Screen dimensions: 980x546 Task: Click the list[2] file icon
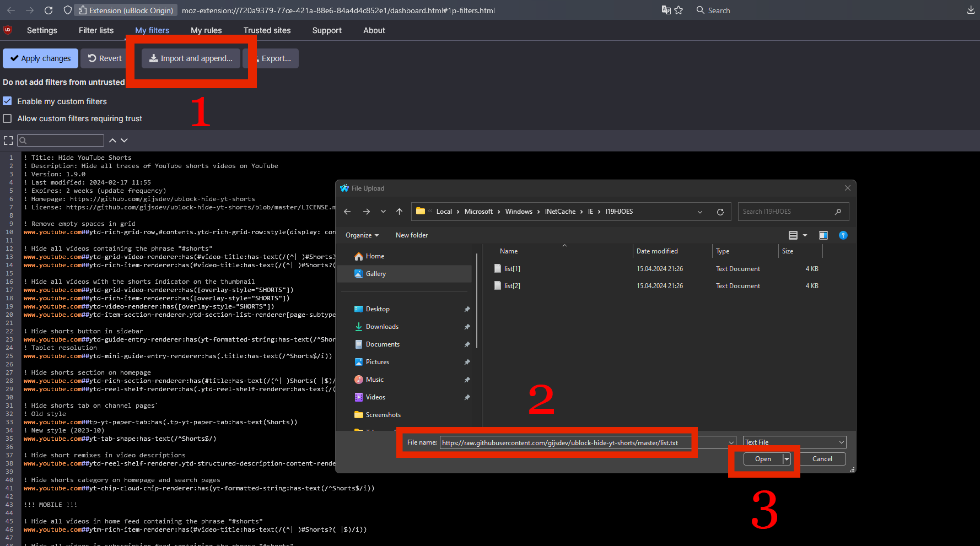(x=498, y=286)
